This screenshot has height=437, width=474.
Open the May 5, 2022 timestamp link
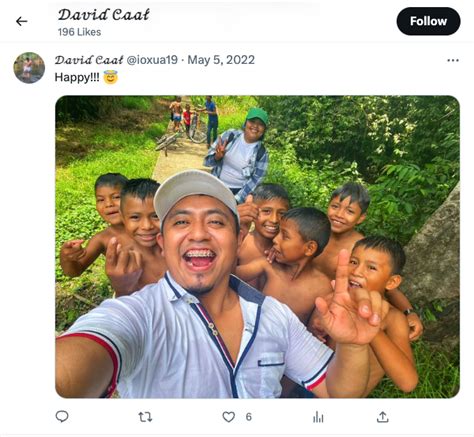point(221,60)
